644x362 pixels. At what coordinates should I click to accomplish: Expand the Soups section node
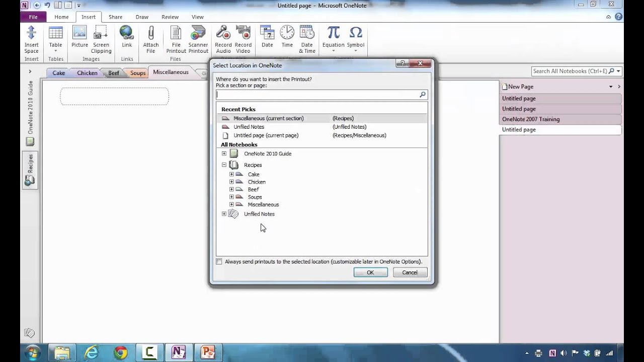pyautogui.click(x=231, y=197)
